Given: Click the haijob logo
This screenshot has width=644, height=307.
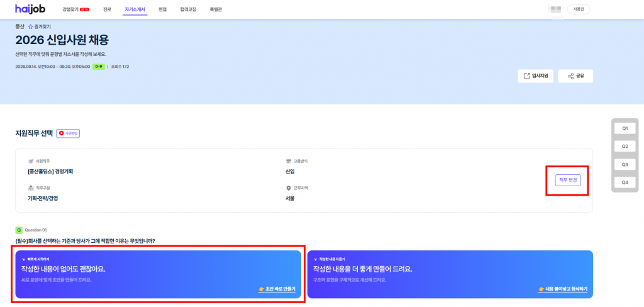Looking at the screenshot, I should (30, 9).
